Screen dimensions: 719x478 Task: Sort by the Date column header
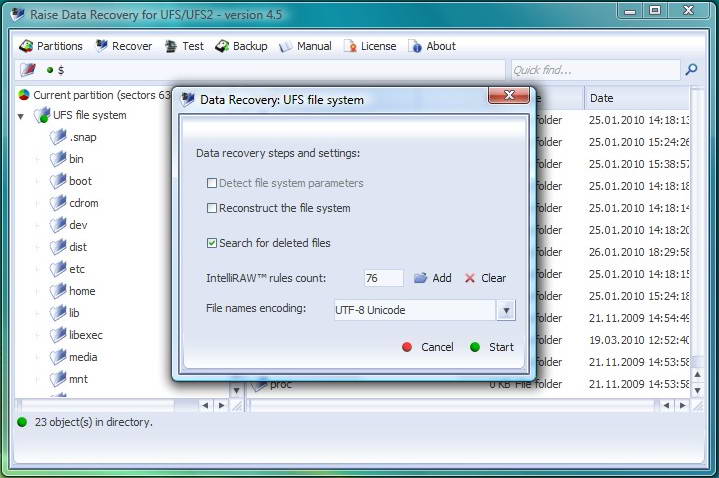point(636,98)
